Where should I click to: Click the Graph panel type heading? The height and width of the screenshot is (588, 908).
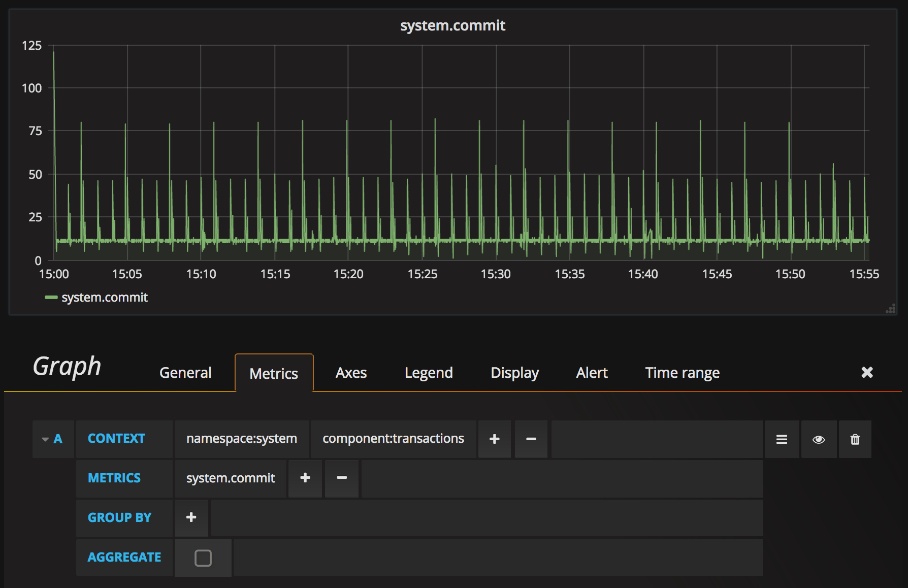(x=67, y=367)
